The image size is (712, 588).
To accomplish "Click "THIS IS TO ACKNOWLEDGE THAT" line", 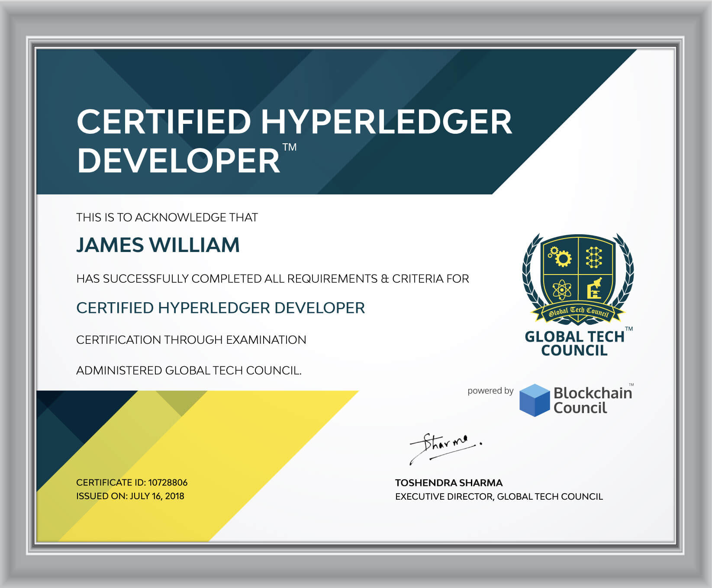I will [x=167, y=217].
